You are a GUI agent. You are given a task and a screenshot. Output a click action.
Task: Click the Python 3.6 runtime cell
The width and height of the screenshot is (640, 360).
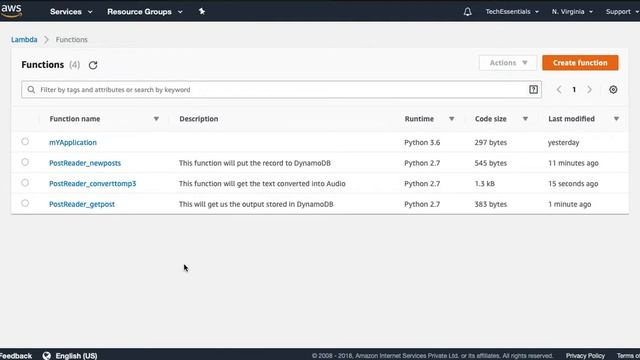click(x=422, y=142)
